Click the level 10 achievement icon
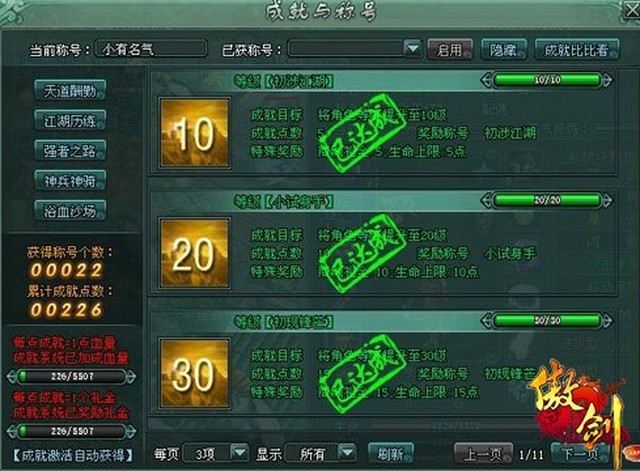This screenshot has height=471, width=640. 194,133
